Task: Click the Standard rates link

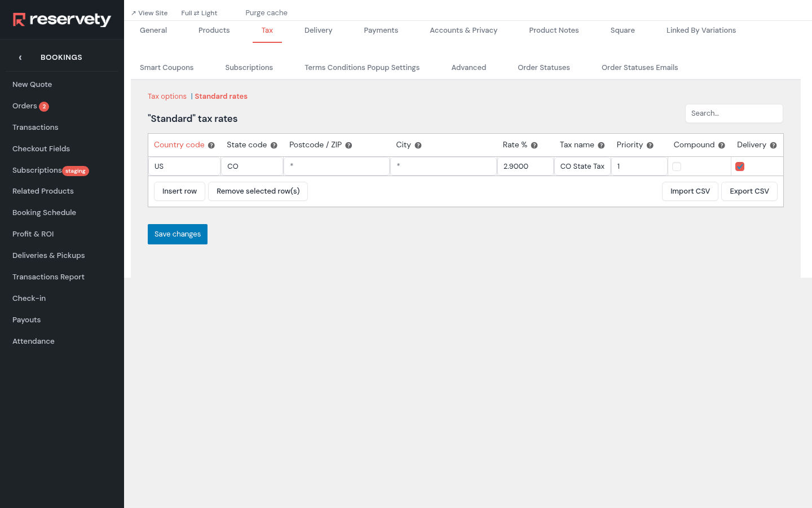Action: pos(221,97)
